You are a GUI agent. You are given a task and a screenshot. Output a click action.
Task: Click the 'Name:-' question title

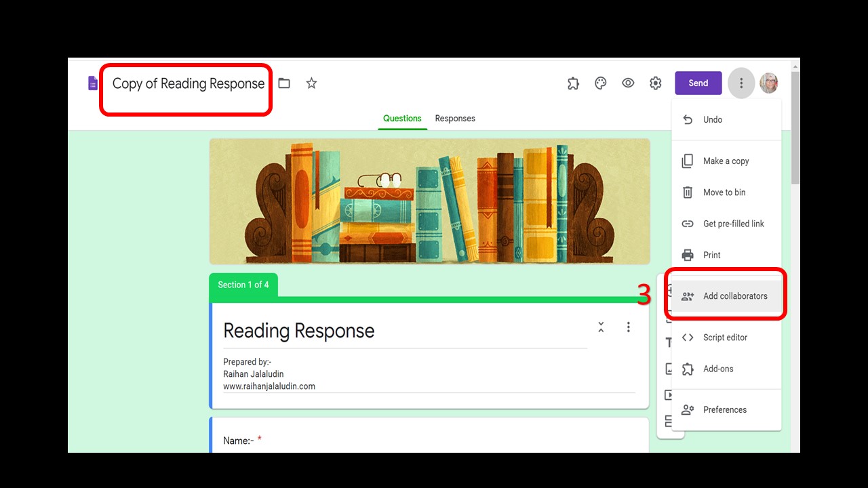tap(239, 441)
